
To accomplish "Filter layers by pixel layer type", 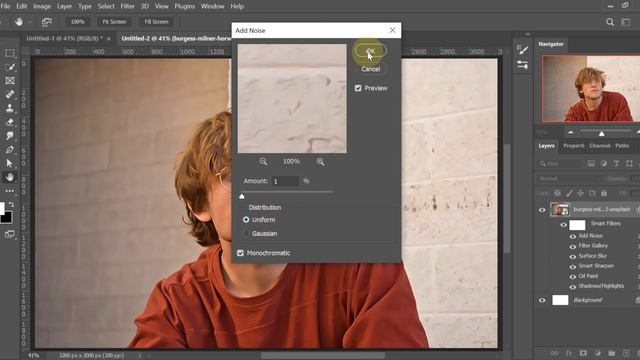I will pos(591,164).
